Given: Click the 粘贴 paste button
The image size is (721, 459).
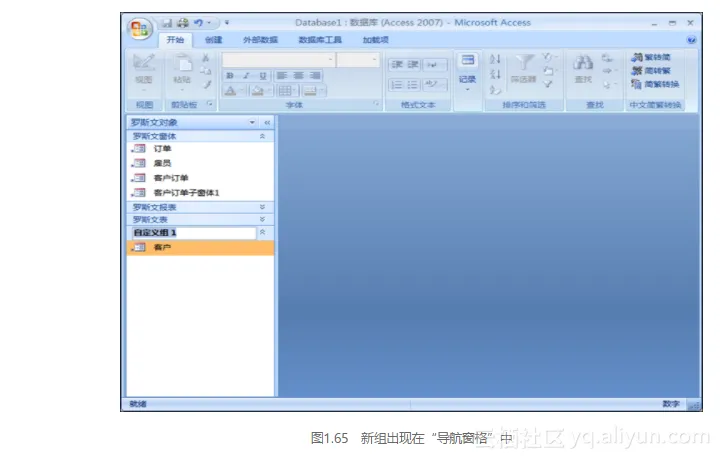Looking at the screenshot, I should [x=182, y=73].
